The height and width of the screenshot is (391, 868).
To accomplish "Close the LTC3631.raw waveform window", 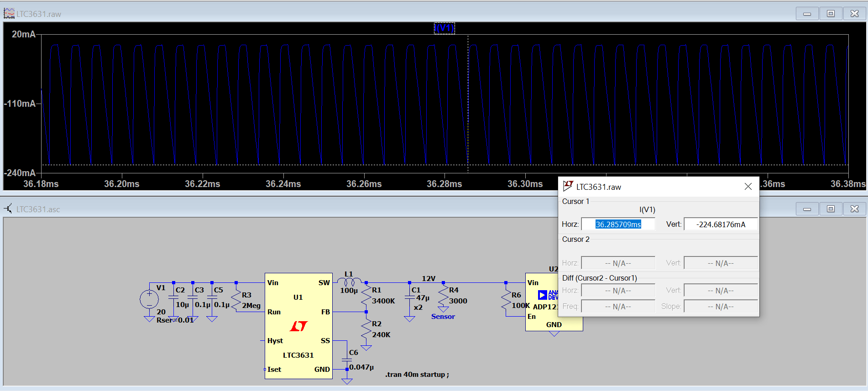I will [854, 14].
